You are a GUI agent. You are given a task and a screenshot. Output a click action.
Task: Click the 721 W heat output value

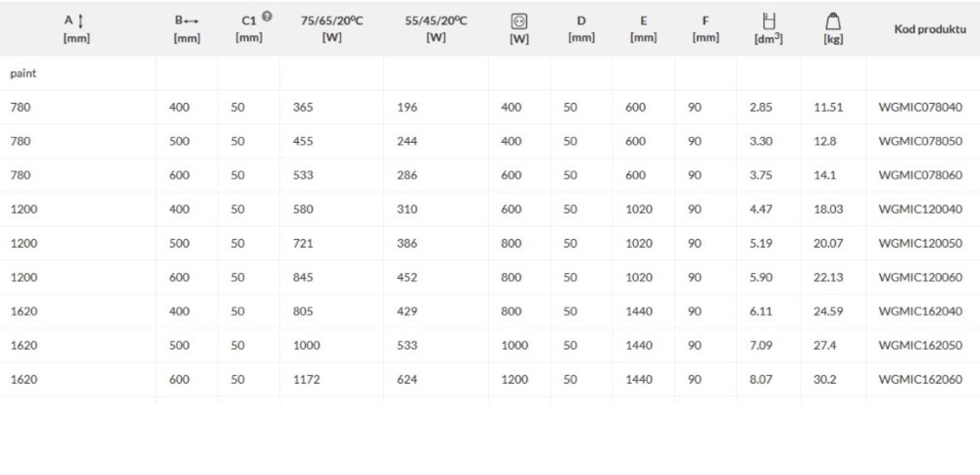point(303,243)
